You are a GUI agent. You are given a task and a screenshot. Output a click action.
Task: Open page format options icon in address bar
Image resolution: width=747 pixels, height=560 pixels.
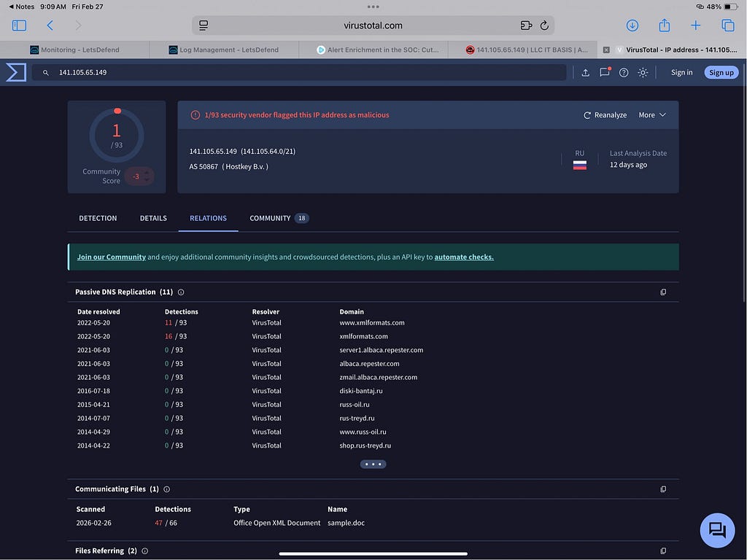(204, 26)
